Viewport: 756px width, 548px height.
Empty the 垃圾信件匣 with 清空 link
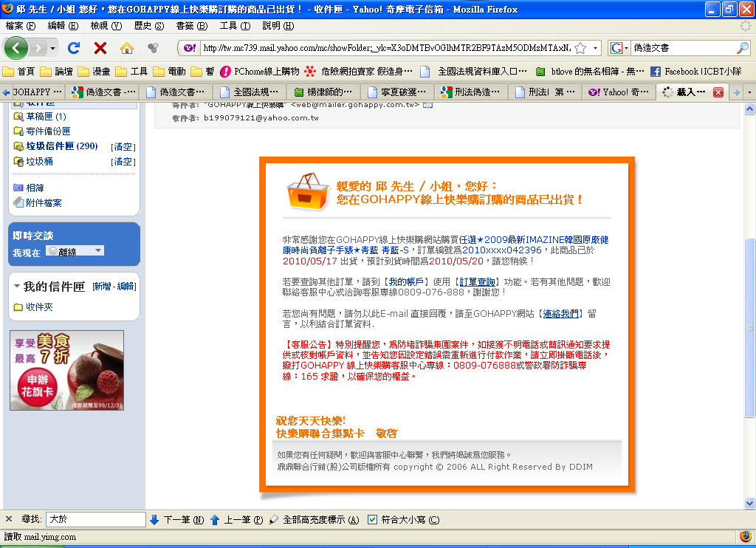pos(122,146)
